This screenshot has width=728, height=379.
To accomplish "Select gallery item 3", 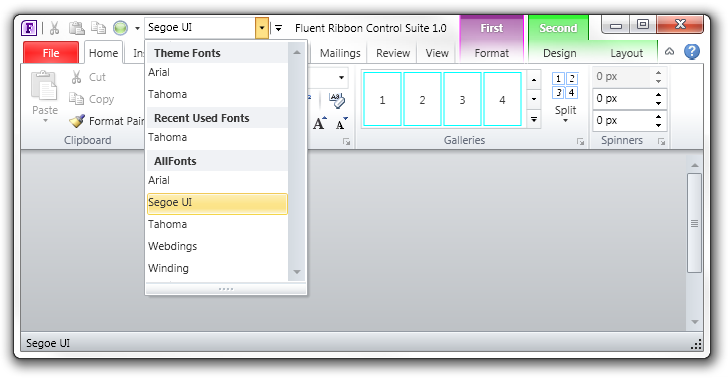I will (462, 99).
